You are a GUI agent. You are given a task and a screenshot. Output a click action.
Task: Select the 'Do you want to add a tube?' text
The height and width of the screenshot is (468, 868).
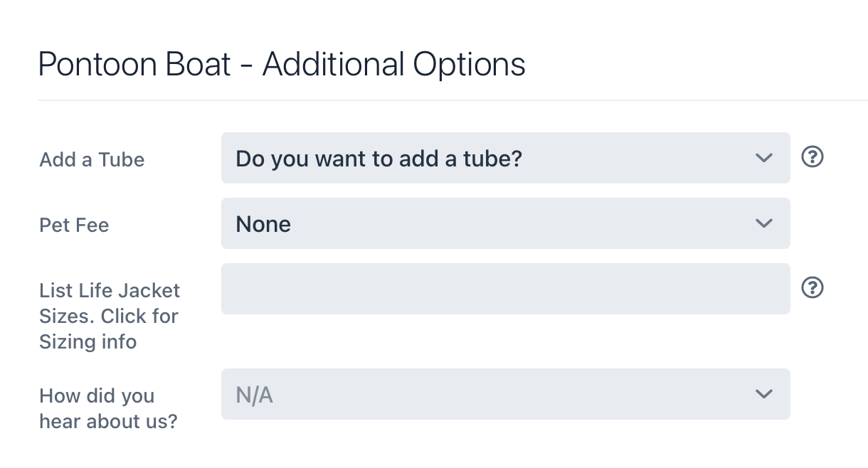(x=379, y=158)
